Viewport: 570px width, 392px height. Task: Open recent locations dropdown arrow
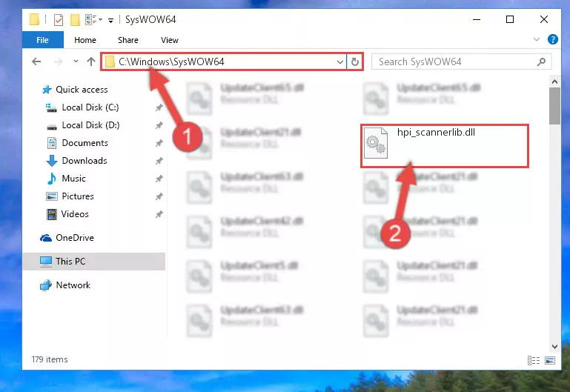click(x=76, y=62)
